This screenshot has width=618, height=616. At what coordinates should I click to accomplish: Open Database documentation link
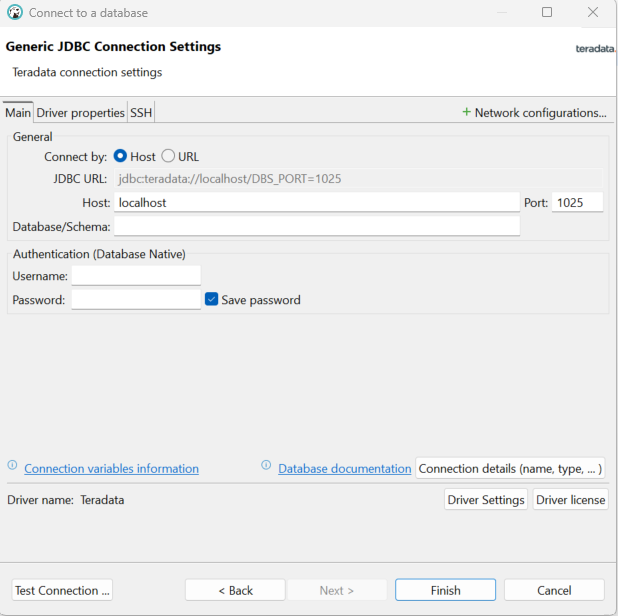(x=344, y=469)
